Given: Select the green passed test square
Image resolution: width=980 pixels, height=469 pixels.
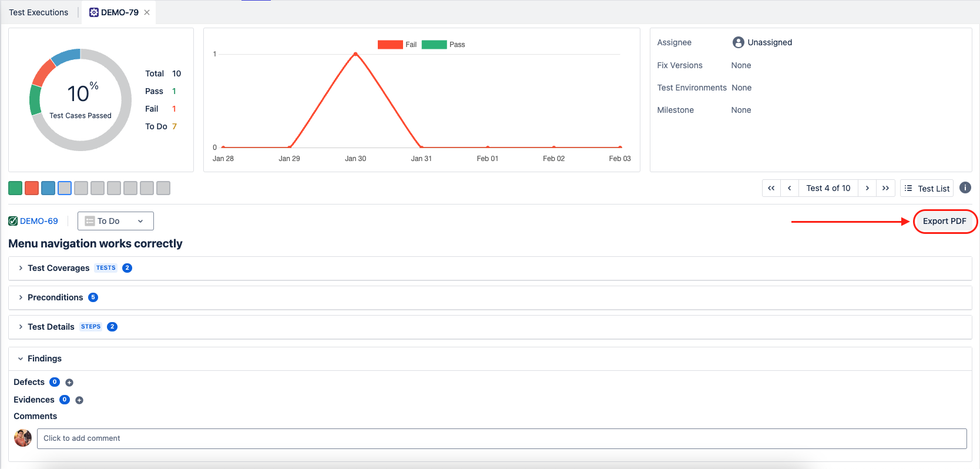Looking at the screenshot, I should pos(15,188).
